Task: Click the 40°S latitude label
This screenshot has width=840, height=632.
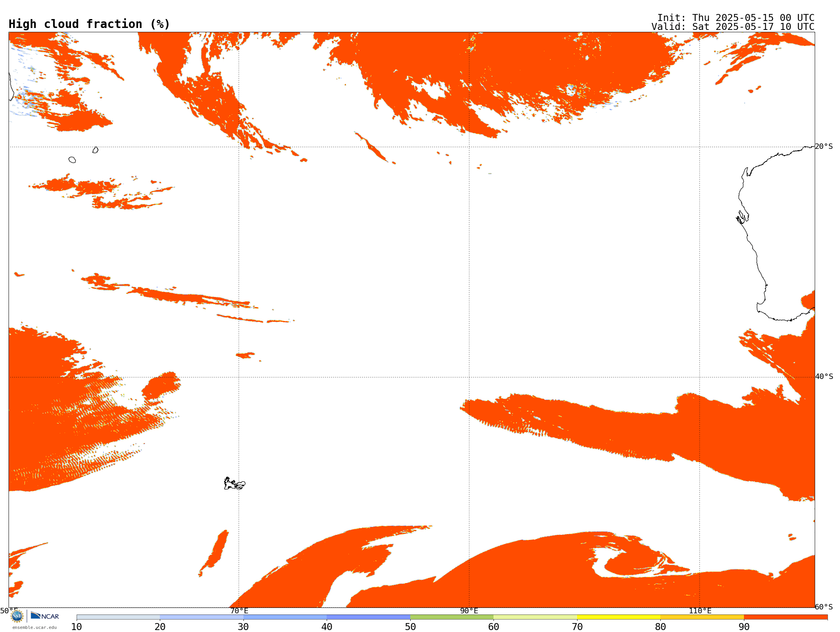Action: pos(824,377)
